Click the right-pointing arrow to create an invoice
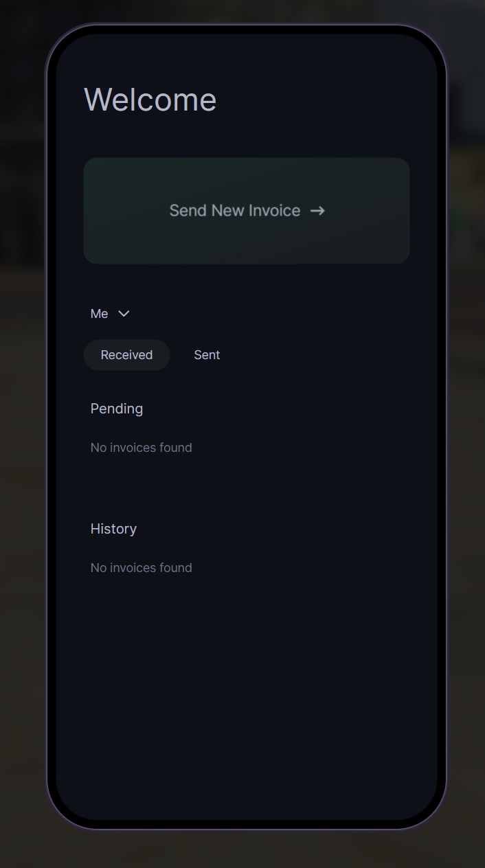 (317, 211)
